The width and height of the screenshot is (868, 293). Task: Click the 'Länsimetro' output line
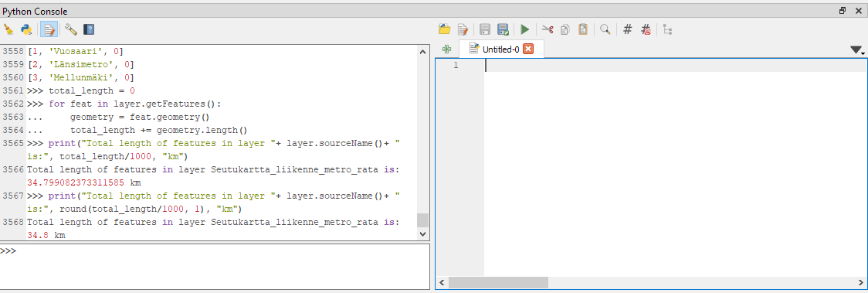pyautogui.click(x=80, y=64)
